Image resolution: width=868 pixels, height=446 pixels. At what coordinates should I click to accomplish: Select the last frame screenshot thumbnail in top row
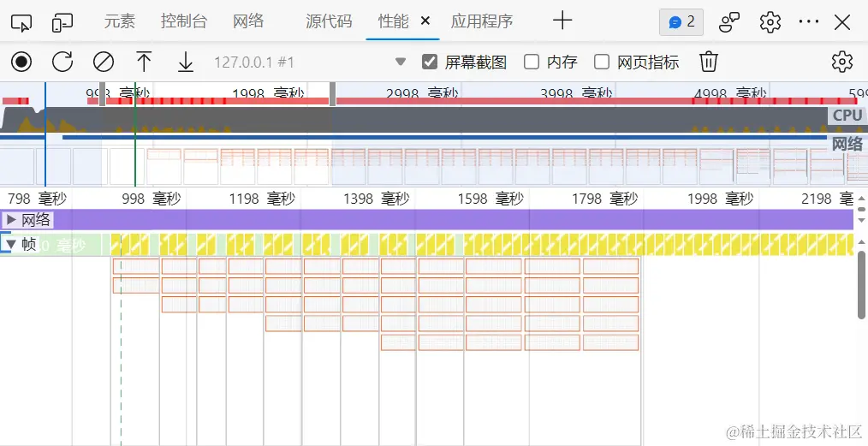coord(610,266)
